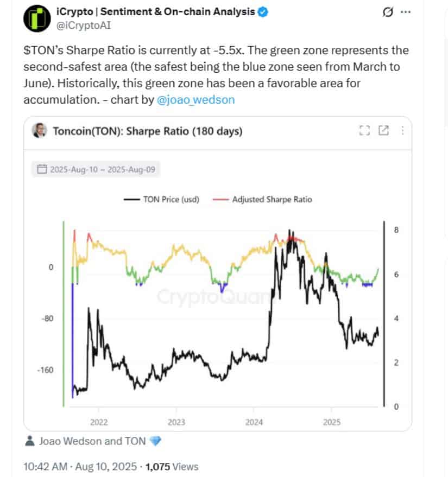Click Joao Wedson's chart author avatar
Screen dimensions: 448x477
coord(39,130)
